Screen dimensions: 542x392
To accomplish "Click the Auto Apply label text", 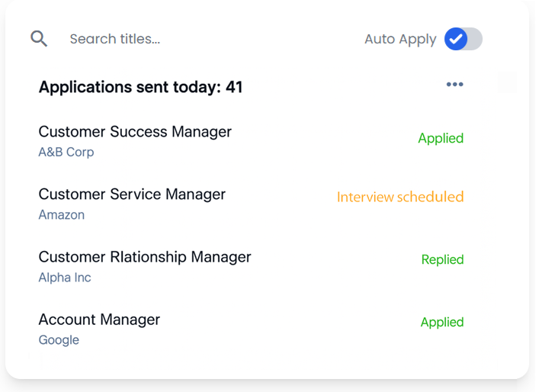I will [x=400, y=39].
